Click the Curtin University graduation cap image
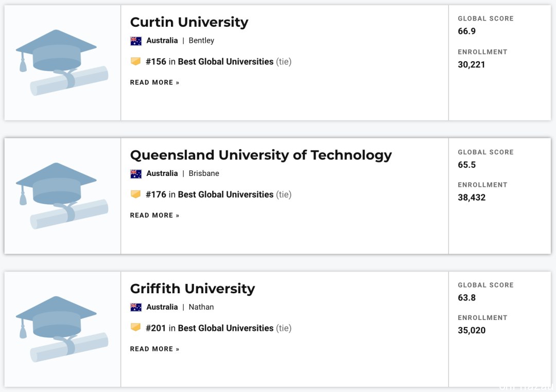The height and width of the screenshot is (392, 556). coord(62,63)
